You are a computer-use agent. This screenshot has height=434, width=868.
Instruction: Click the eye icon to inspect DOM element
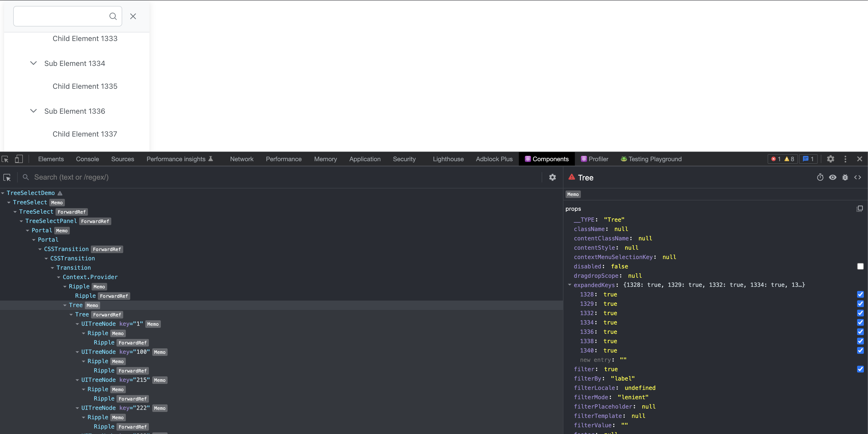[x=832, y=177]
